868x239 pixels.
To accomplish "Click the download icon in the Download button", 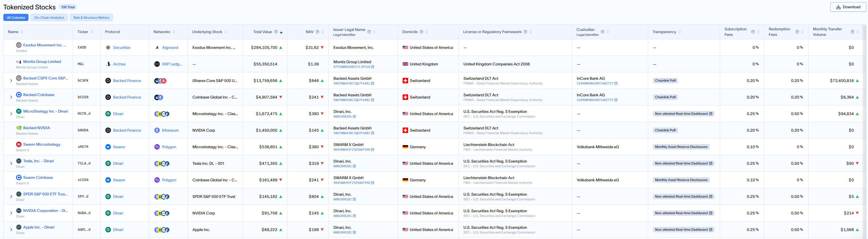I will pos(838,7).
